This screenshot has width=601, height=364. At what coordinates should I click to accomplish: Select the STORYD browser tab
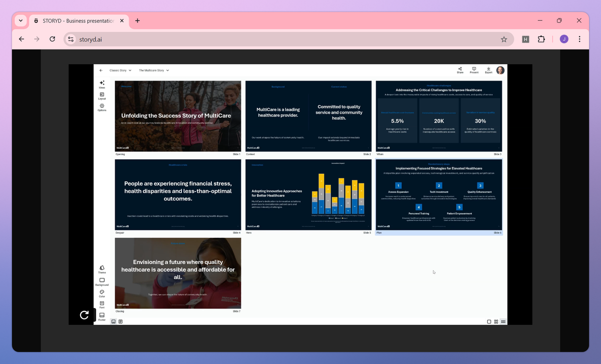pyautogui.click(x=79, y=21)
